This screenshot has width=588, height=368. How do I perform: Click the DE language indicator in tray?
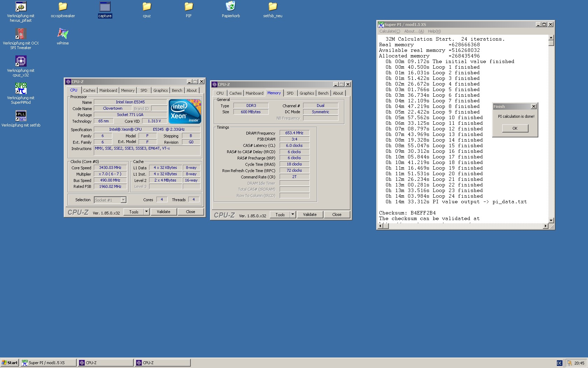point(559,363)
